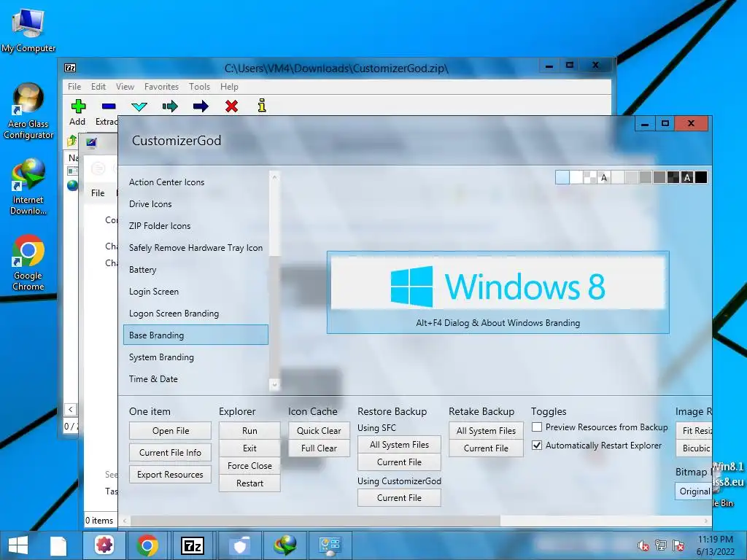
Task: Open the View menu in 7-Zip
Action: pyautogui.click(x=125, y=87)
